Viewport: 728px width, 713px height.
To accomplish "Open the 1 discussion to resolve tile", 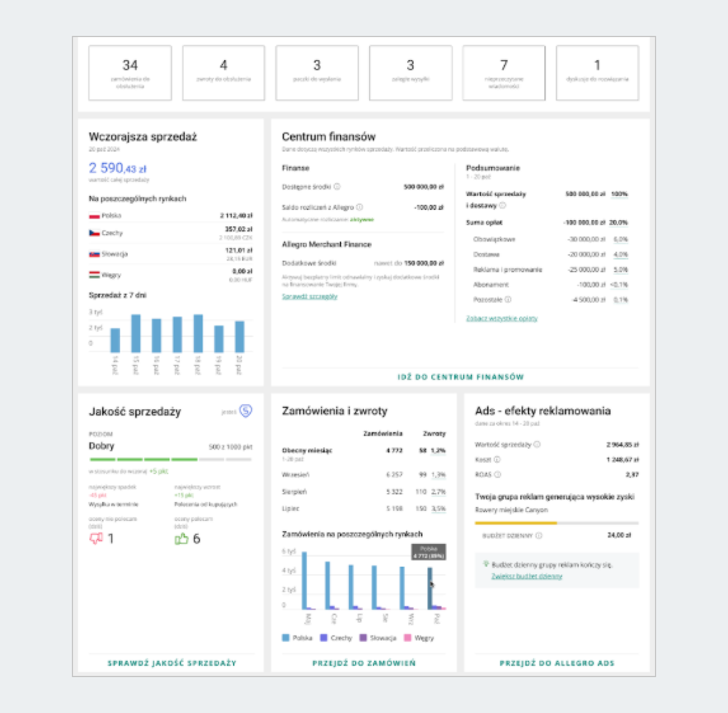I will click(597, 73).
